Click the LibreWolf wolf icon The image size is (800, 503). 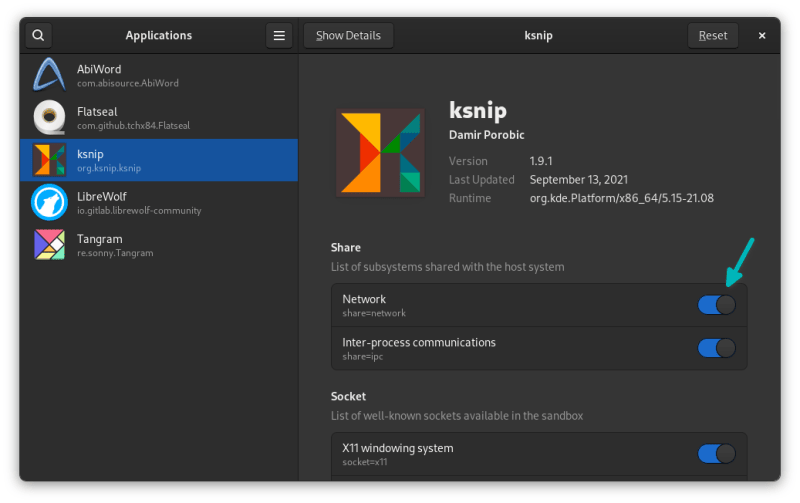[x=49, y=202]
